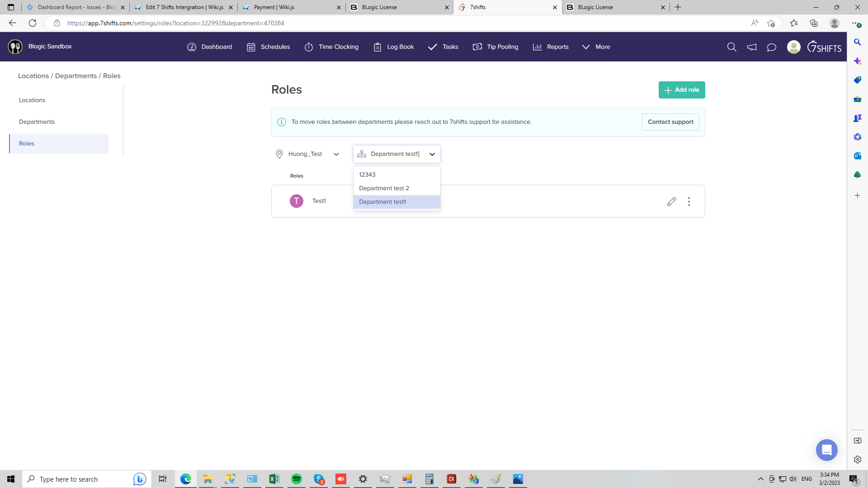868x488 pixels.
Task: Open the Intercom help chat bubble
Action: point(826,450)
